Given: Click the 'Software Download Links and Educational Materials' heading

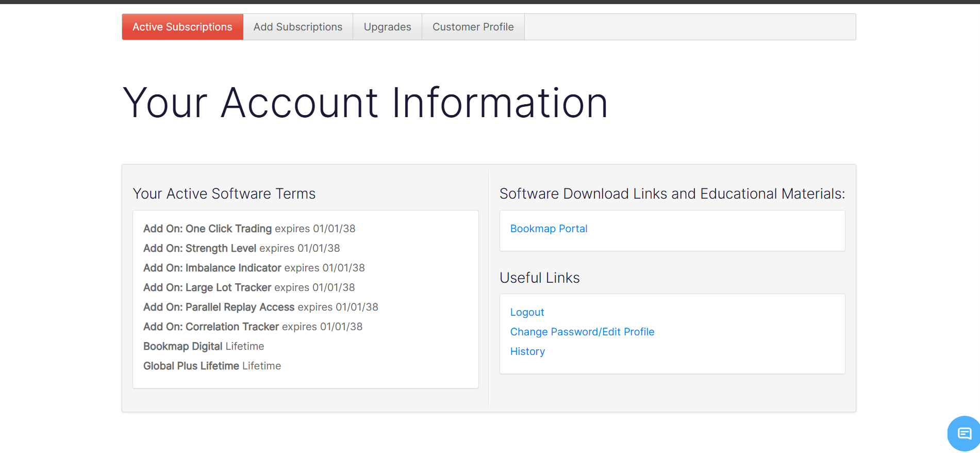Looking at the screenshot, I should tap(672, 193).
